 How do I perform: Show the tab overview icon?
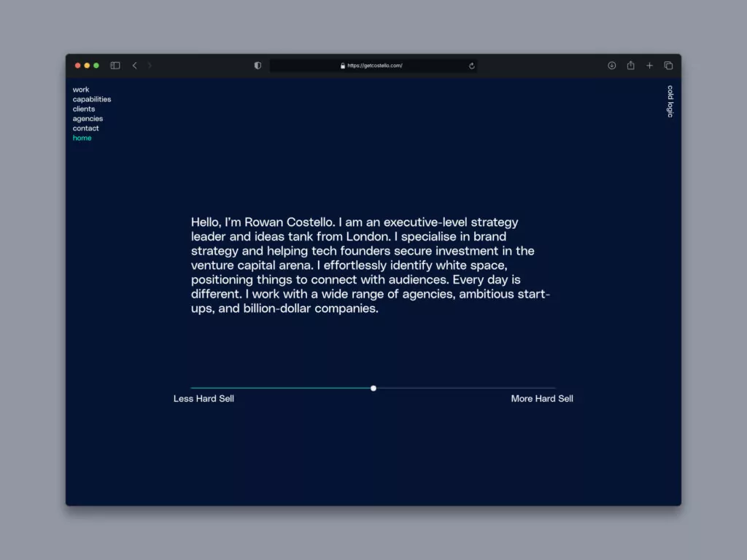[668, 66]
